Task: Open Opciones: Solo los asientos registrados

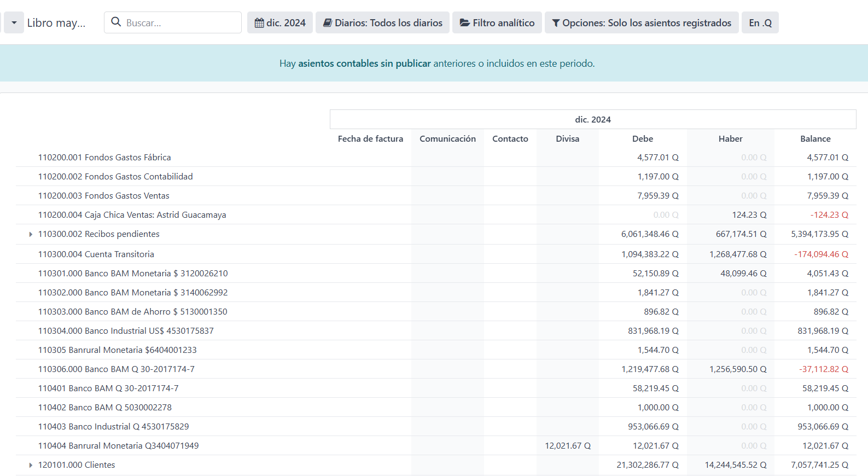Action: [642, 23]
